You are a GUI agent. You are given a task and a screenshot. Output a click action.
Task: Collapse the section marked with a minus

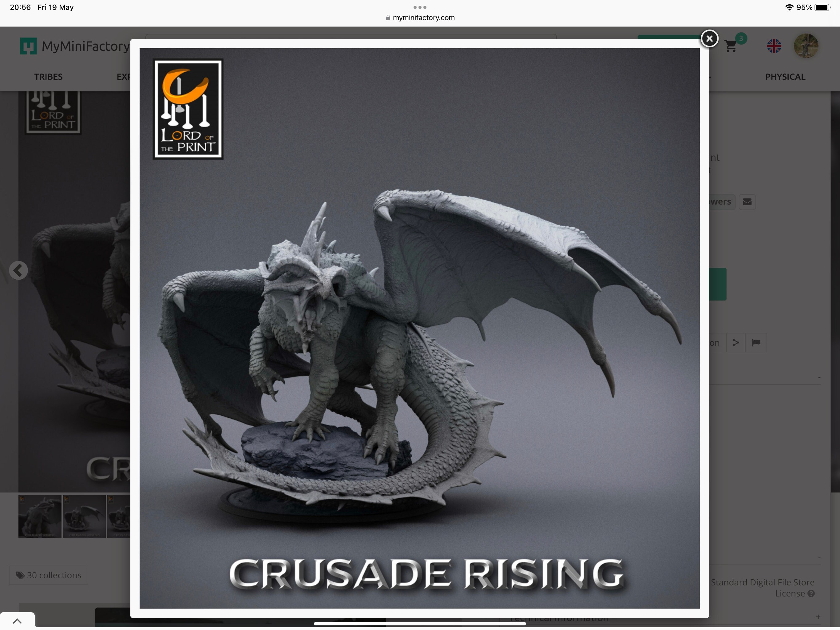click(819, 377)
